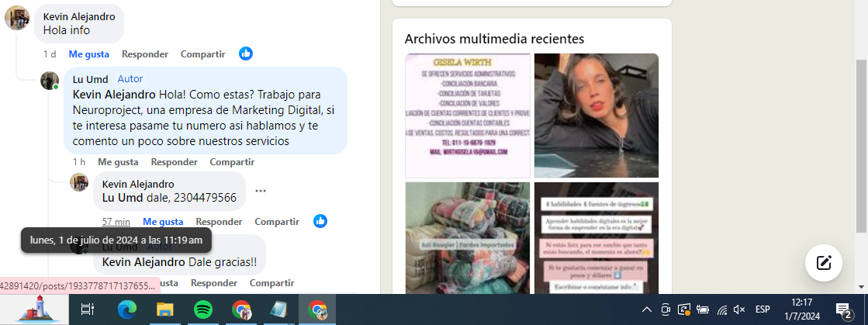Toggle "Me gusta" on Kevin's "Hola info" comment
868x325 pixels.
pos(88,54)
